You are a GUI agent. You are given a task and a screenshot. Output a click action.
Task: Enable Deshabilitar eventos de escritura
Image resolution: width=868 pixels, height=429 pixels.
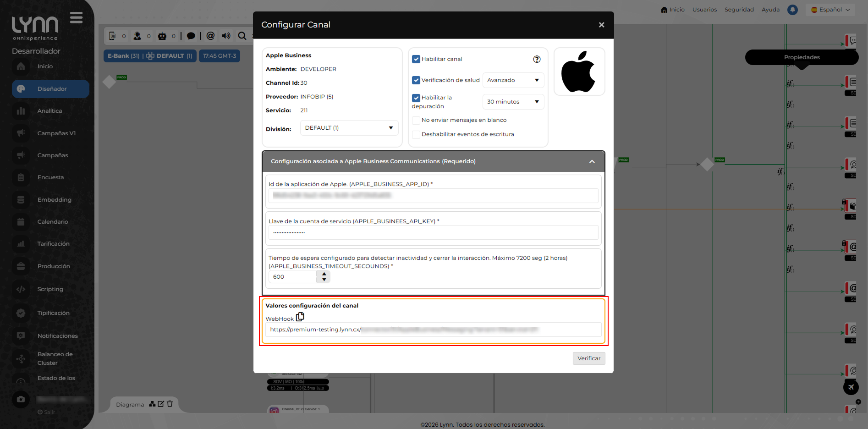coord(416,134)
